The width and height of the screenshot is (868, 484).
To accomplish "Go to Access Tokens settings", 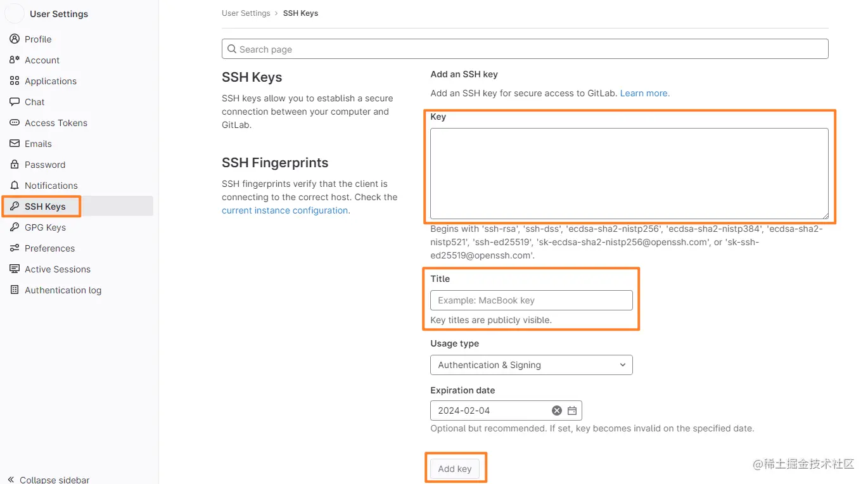I will [x=56, y=123].
